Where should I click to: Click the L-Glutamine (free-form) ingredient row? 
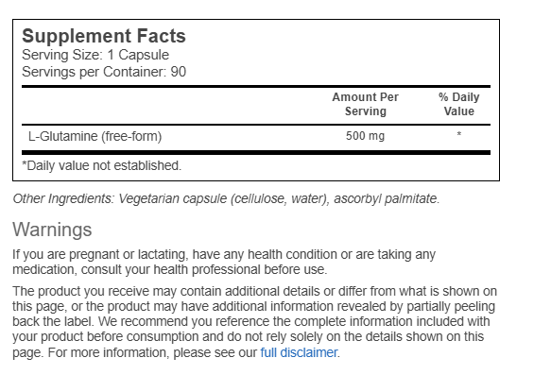click(256, 136)
